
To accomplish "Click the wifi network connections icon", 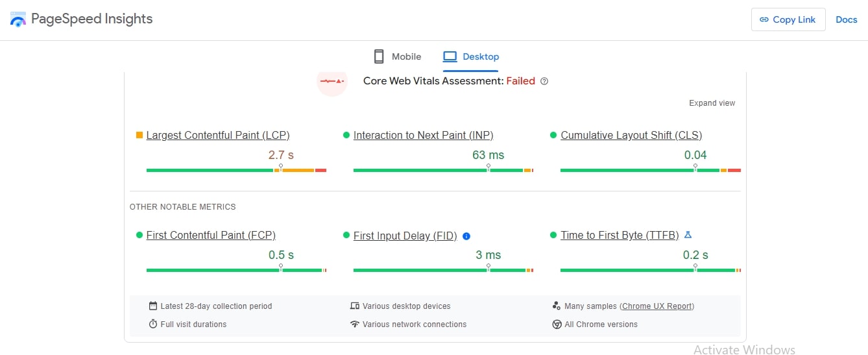I will 354,324.
